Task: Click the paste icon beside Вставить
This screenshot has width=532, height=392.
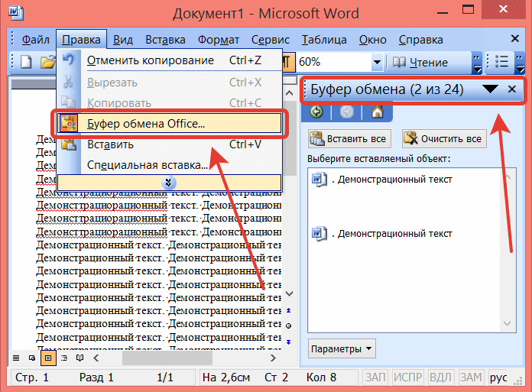Action: 69,144
